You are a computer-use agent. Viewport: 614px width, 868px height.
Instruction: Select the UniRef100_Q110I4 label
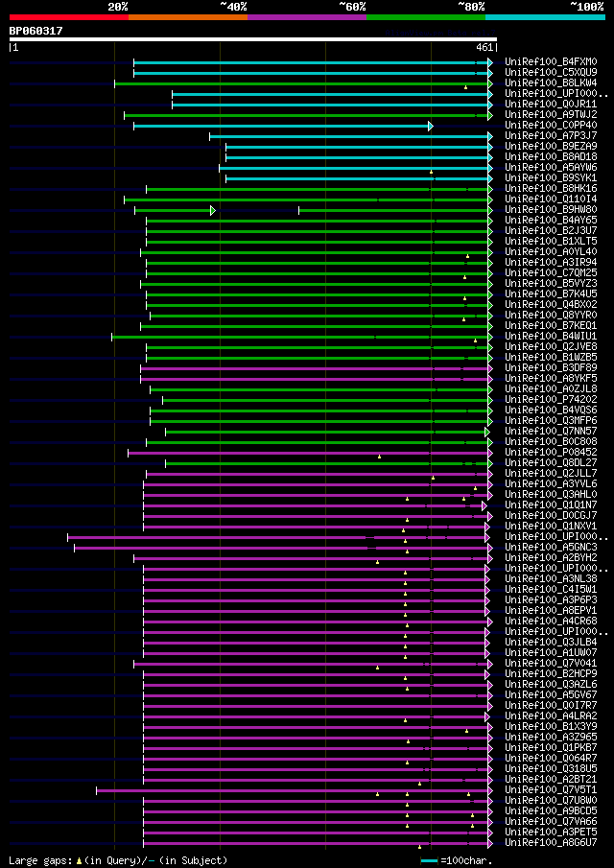pyautogui.click(x=551, y=199)
